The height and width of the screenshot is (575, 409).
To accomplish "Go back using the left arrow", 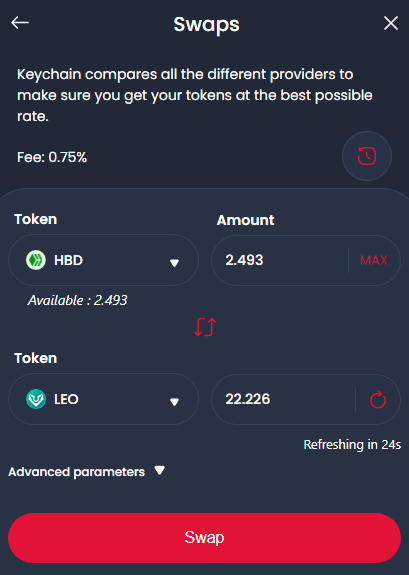I will click(20, 23).
